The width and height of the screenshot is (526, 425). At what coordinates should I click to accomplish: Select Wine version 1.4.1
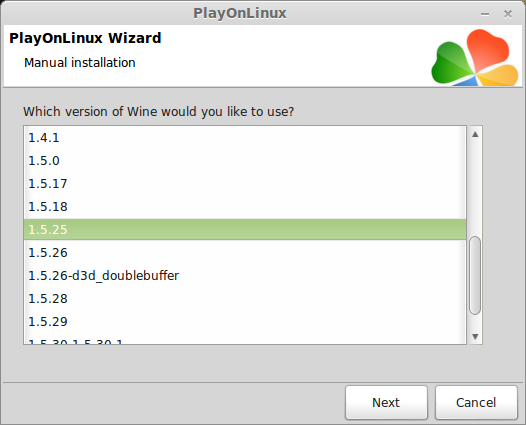(x=245, y=138)
